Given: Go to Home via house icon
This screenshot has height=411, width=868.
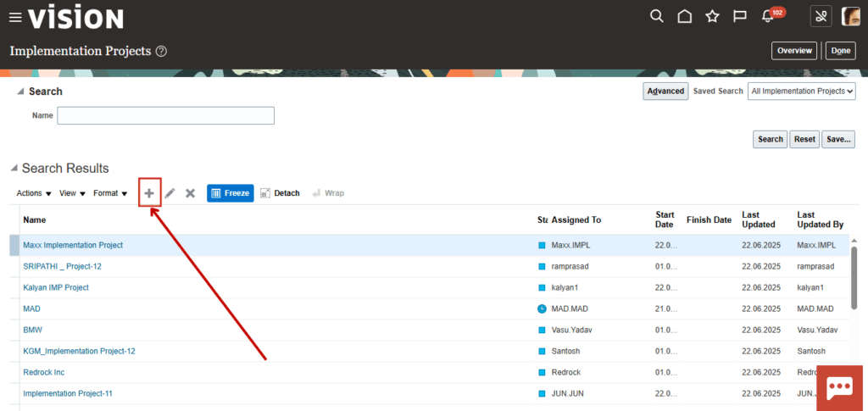Looking at the screenshot, I should coord(685,17).
